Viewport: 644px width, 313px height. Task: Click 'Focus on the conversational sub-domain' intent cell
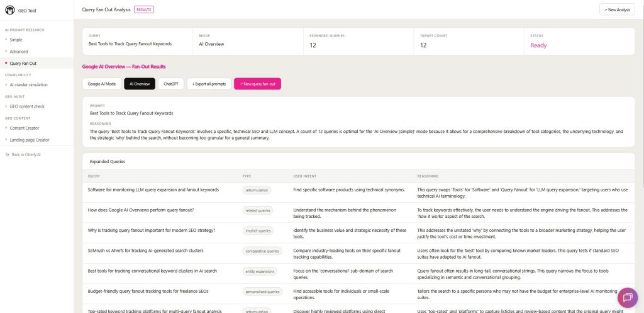(x=343, y=274)
